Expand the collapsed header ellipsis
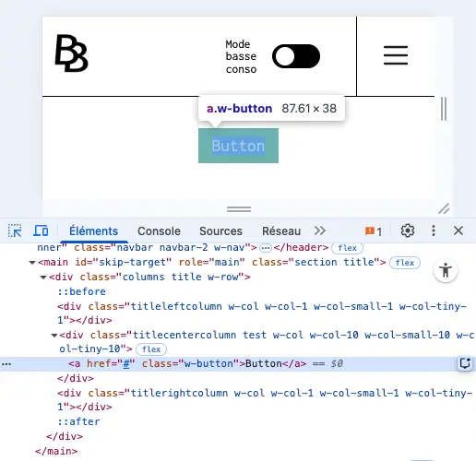The image size is (476, 461). (266, 248)
